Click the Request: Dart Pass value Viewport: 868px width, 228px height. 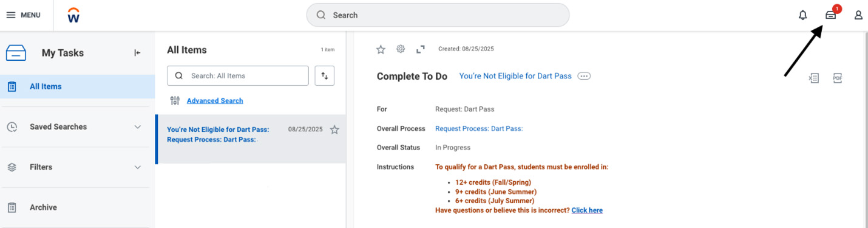point(465,109)
